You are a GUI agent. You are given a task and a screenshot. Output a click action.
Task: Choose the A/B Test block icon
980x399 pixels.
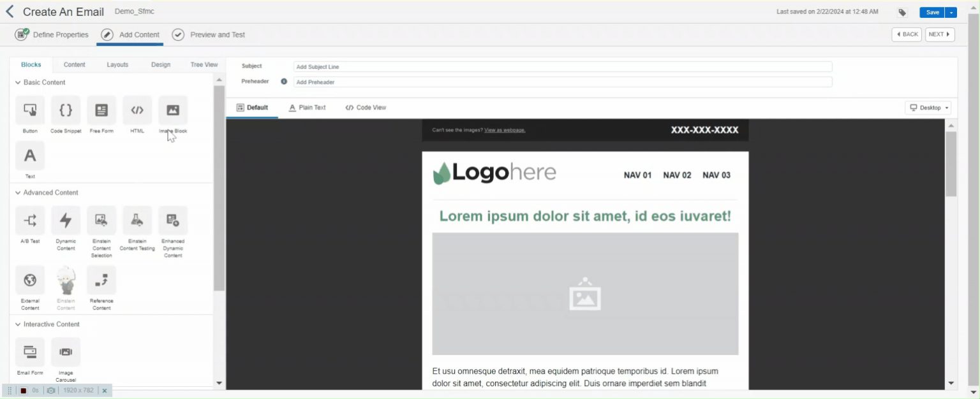click(x=30, y=221)
